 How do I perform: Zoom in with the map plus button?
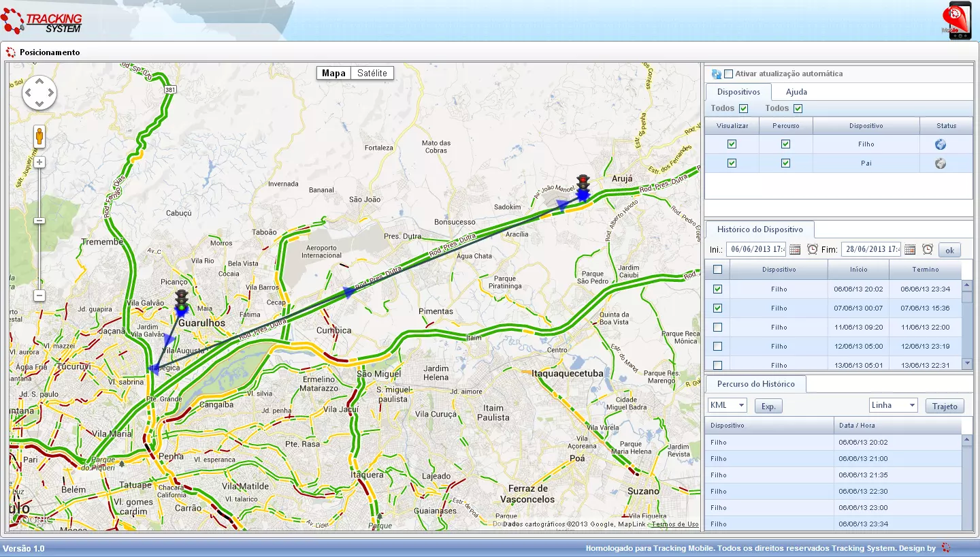point(39,162)
